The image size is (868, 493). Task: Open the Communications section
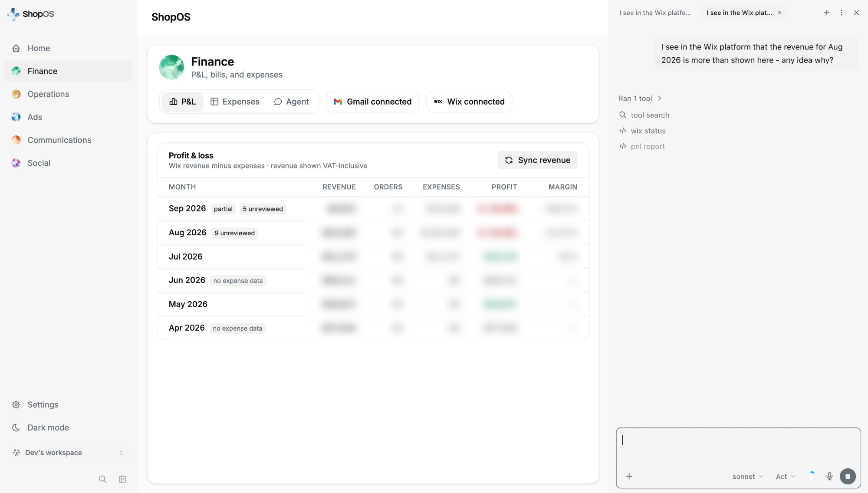point(69,140)
